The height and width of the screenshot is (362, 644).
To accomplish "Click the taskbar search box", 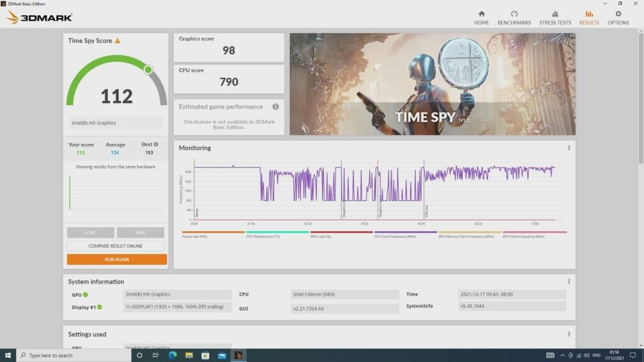I will click(74, 355).
